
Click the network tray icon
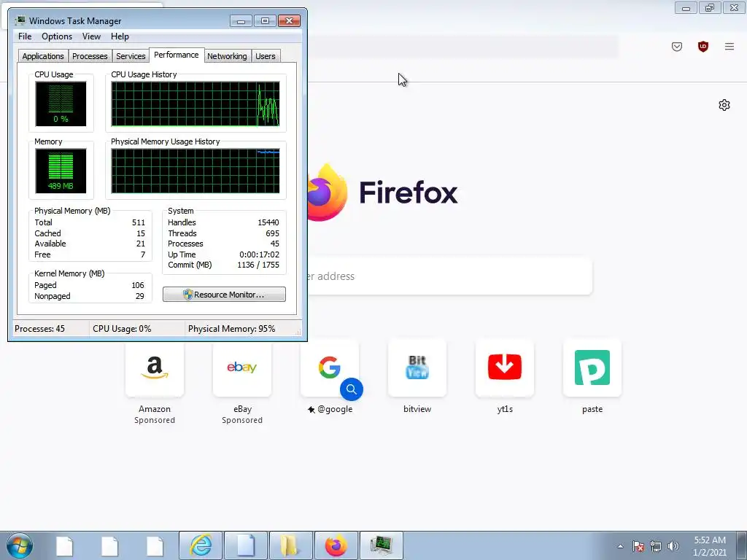(x=656, y=546)
